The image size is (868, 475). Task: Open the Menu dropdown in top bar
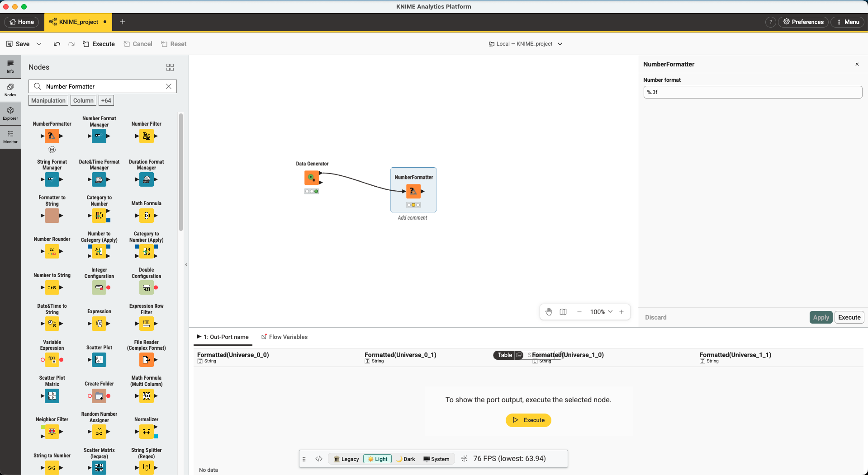(848, 22)
